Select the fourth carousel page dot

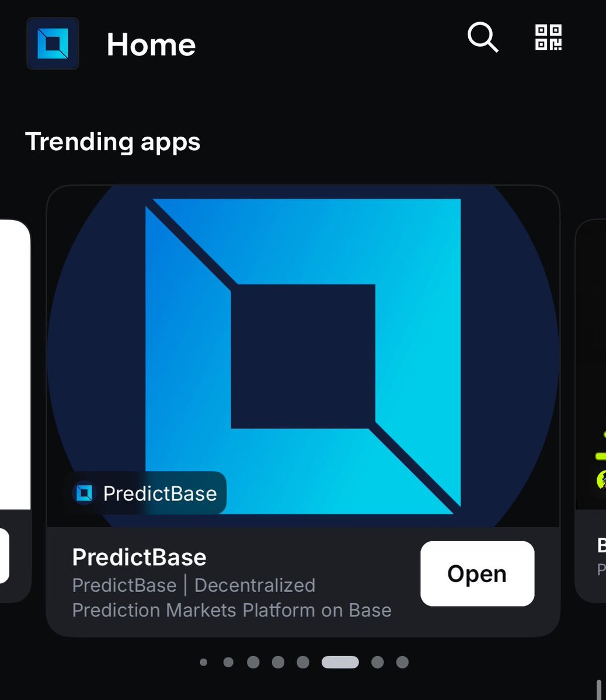point(278,662)
